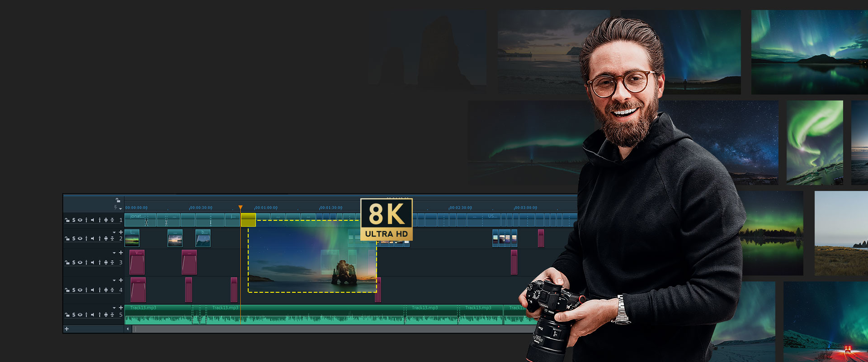The width and height of the screenshot is (868, 362).
Task: Click the timeline scroll-left arrow
Action: pyautogui.click(x=128, y=329)
